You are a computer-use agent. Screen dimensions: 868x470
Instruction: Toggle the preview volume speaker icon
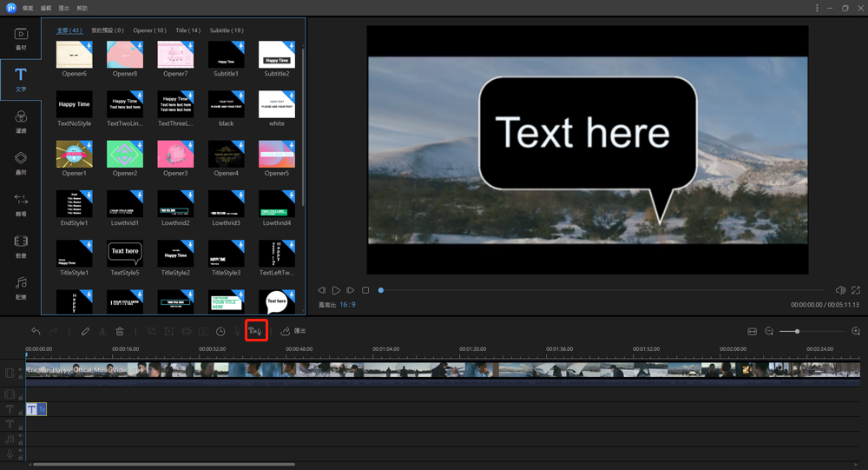point(839,290)
